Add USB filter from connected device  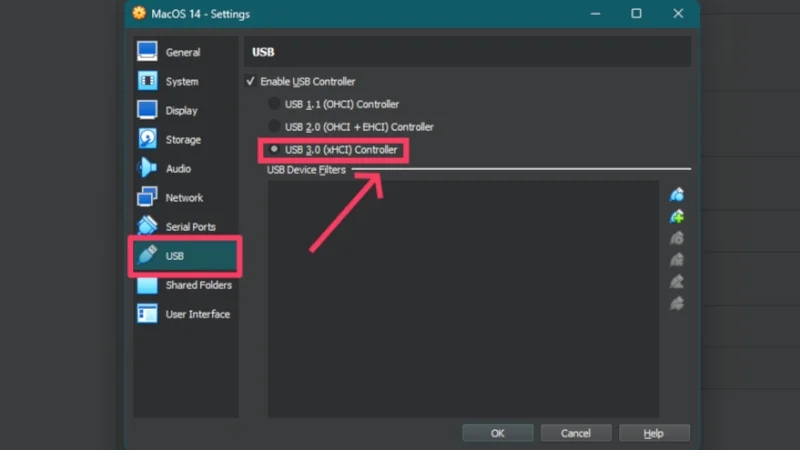tap(677, 216)
